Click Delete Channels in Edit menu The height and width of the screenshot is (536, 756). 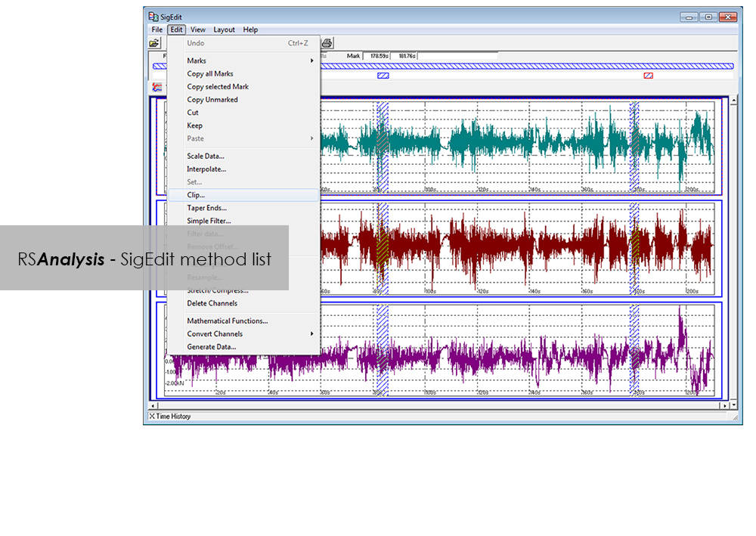pyautogui.click(x=212, y=303)
